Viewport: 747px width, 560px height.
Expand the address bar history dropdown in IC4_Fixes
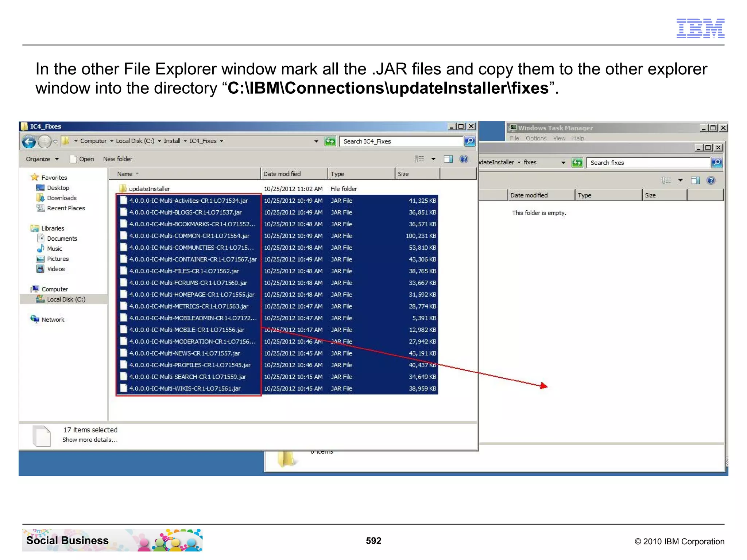(x=316, y=141)
